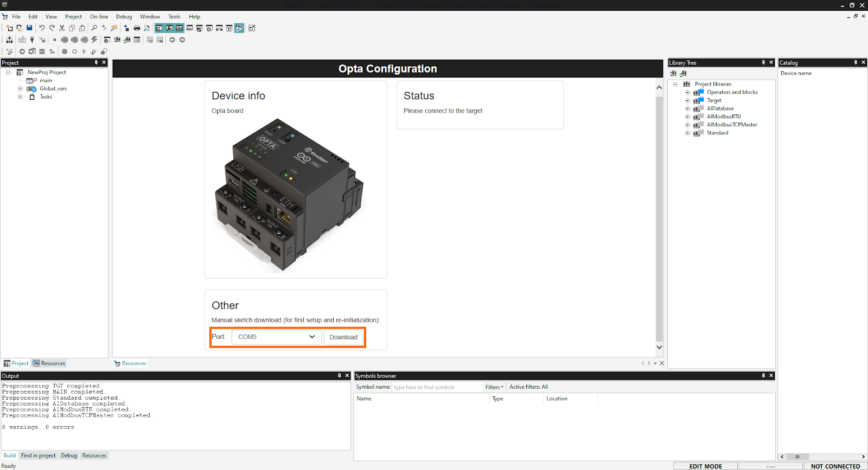The image size is (868, 470).
Task: Click the right-arrow navigate forward icon
Action: 182,40
